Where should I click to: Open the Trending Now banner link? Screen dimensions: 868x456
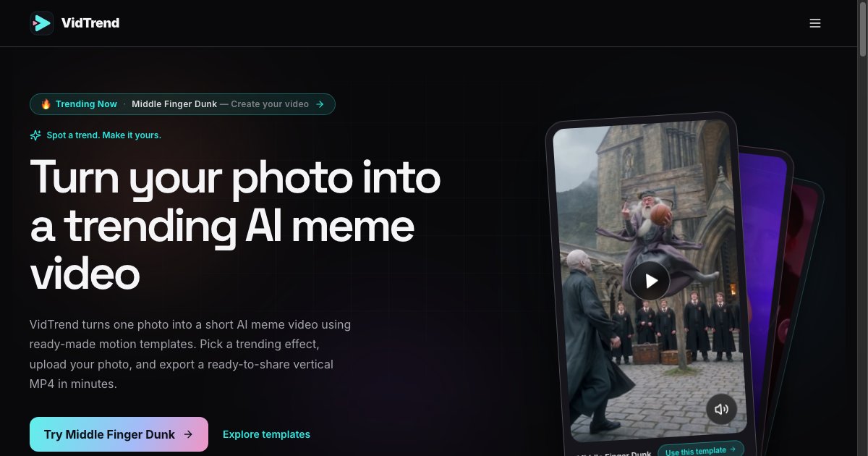click(x=182, y=104)
